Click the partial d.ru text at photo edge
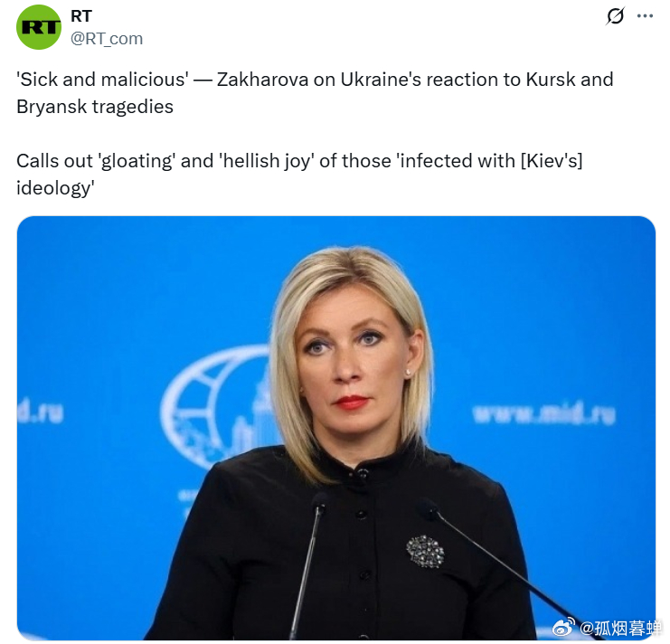Image resolution: width=670 pixels, height=644 pixels. (41, 412)
